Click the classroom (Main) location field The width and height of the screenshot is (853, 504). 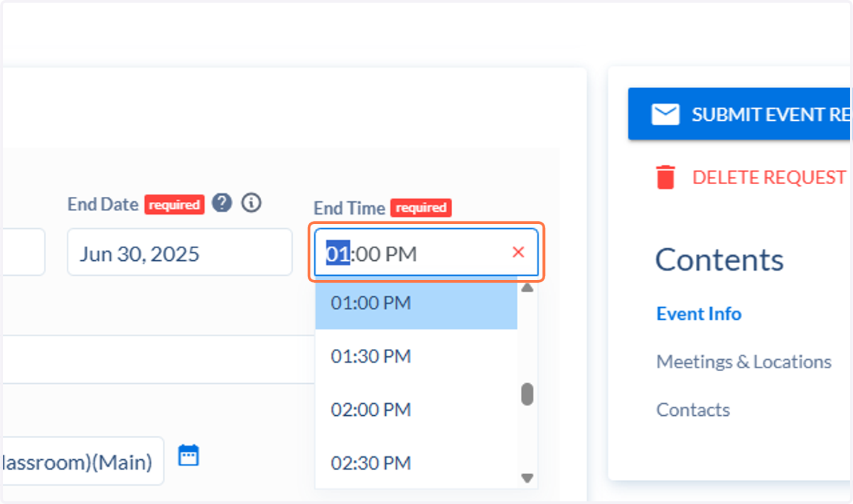pyautogui.click(x=82, y=461)
